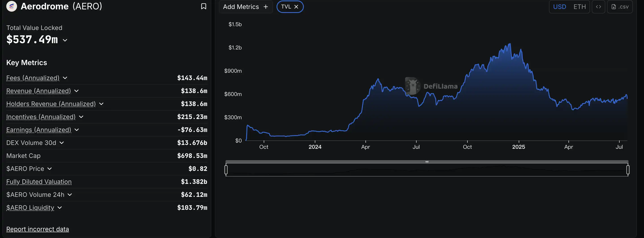
Task: Open the DEX Volume 30d dropdown
Action: point(61,143)
